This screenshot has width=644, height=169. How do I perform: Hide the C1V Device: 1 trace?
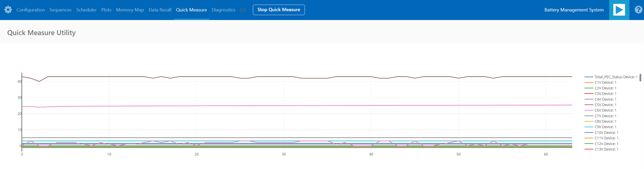pos(605,83)
